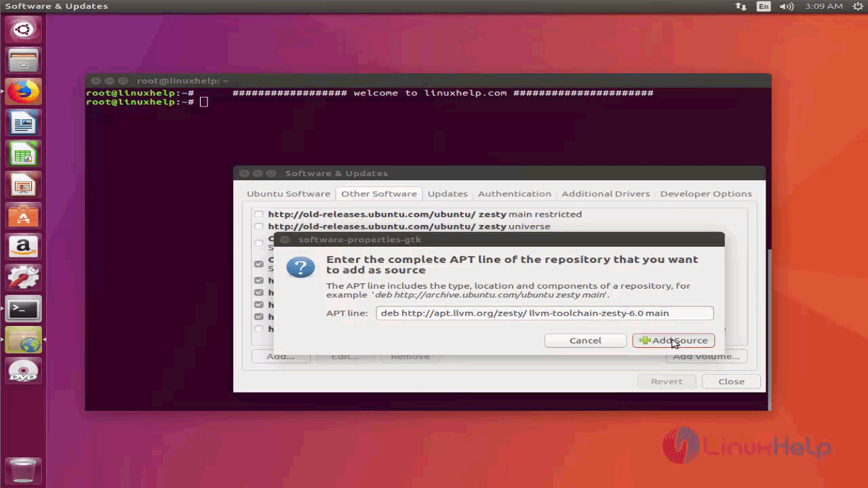Open the Amazon launcher icon

23,247
